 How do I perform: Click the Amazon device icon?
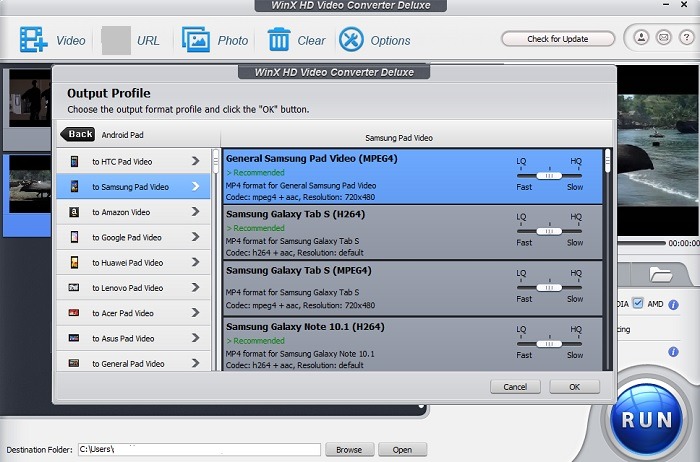point(74,212)
